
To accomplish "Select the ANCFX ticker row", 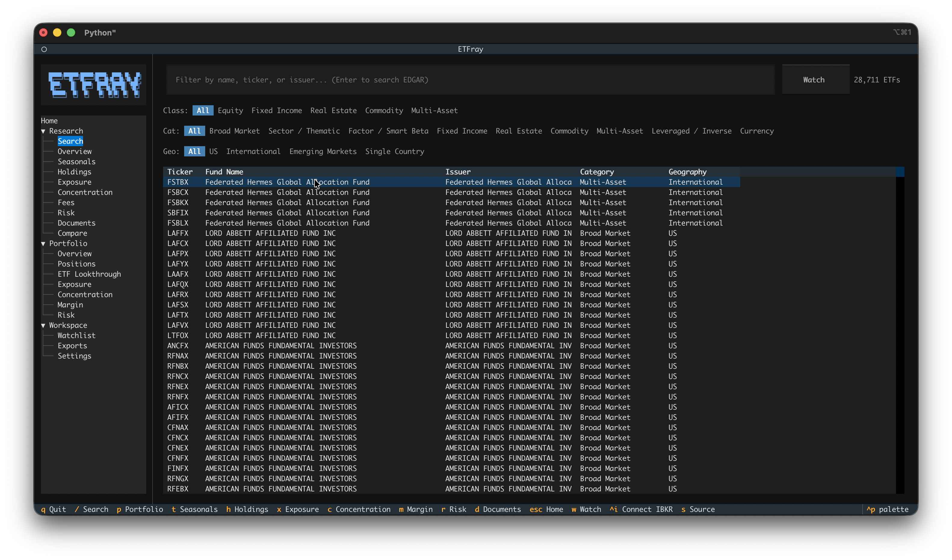I will [x=451, y=346].
